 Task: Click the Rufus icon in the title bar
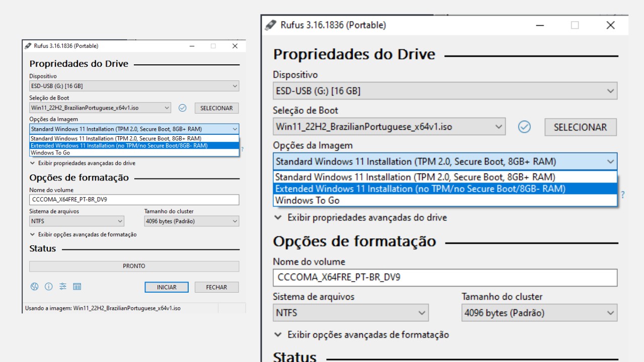point(270,25)
